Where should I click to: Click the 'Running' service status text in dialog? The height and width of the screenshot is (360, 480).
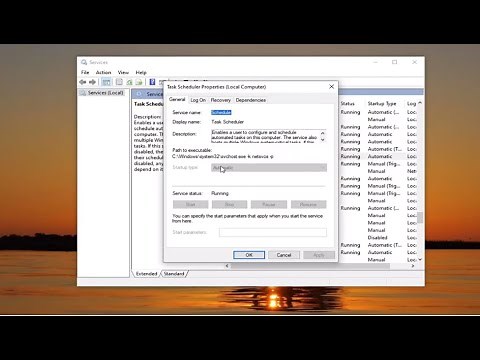coord(220,193)
